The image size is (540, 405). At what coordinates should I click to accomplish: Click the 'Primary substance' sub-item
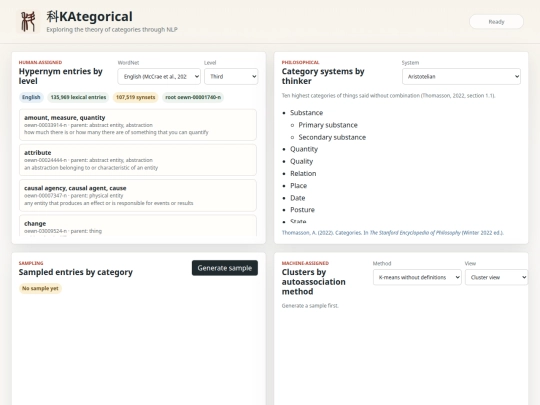point(328,125)
